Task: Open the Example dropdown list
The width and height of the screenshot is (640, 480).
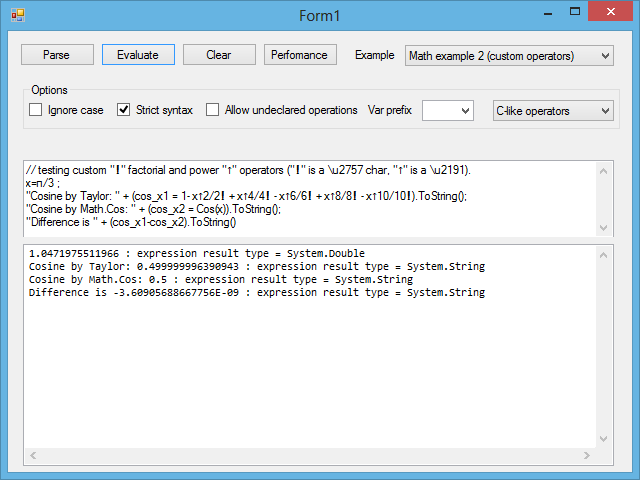Action: [x=604, y=56]
